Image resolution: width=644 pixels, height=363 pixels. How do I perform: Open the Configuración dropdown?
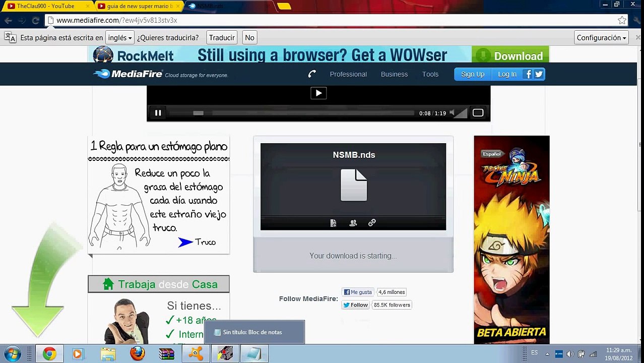coord(601,38)
